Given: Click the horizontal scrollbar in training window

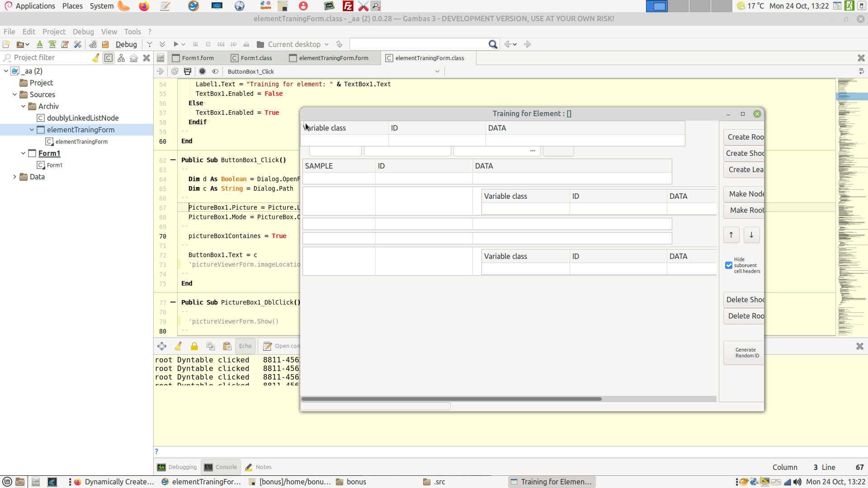Looking at the screenshot, I should tap(451, 399).
